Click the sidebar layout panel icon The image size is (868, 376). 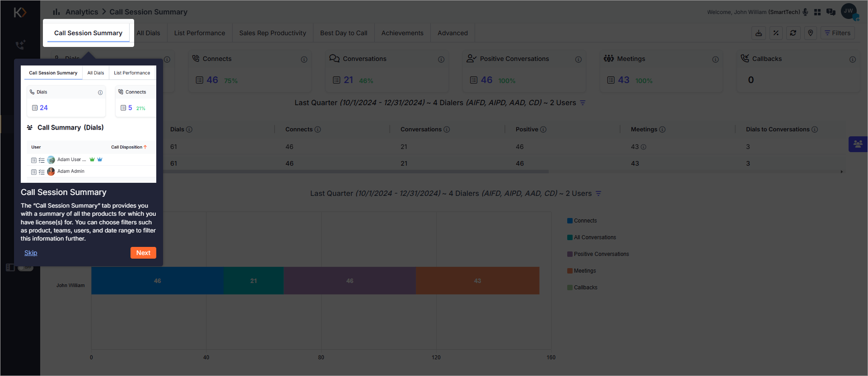click(10, 267)
